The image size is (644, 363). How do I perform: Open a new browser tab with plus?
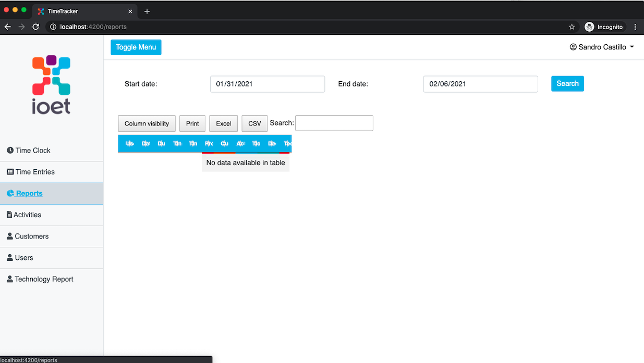click(x=147, y=11)
